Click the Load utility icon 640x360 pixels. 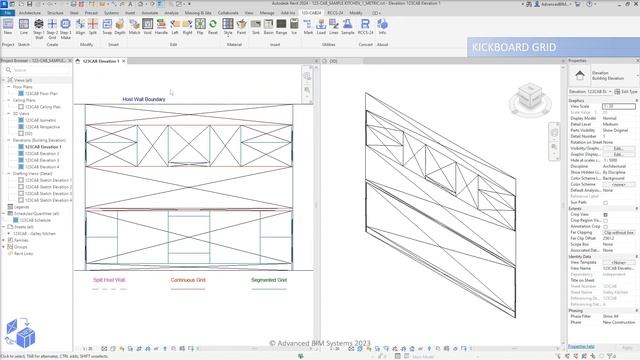[x=321, y=26]
